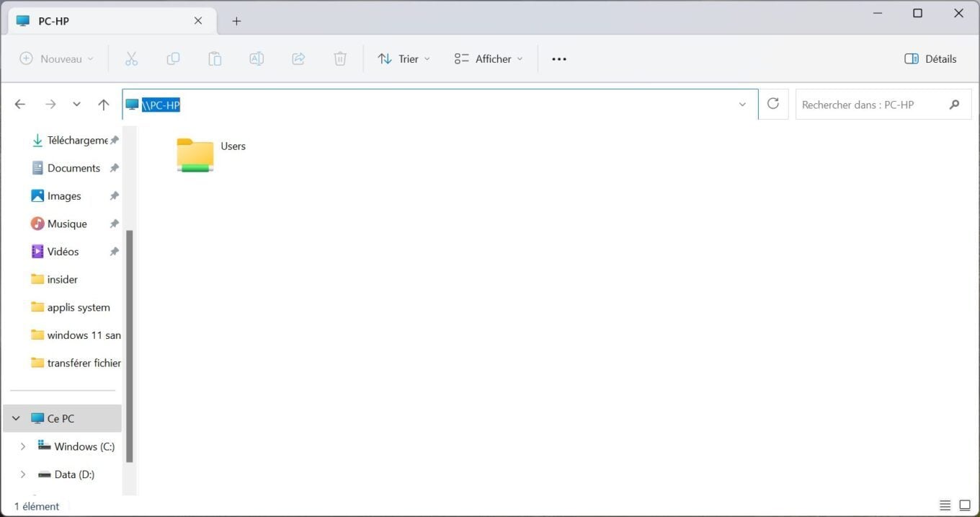The width and height of the screenshot is (980, 517).
Task: Click the search magnifier icon
Action: coord(955,105)
